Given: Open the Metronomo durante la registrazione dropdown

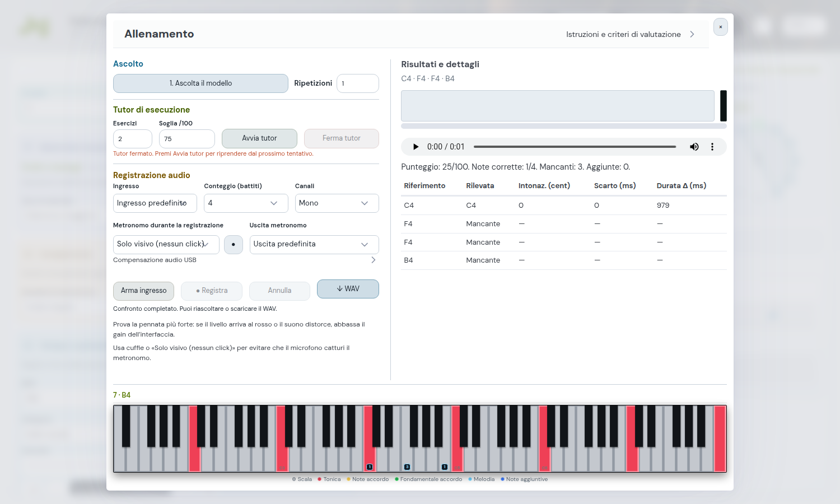Looking at the screenshot, I should tap(166, 244).
